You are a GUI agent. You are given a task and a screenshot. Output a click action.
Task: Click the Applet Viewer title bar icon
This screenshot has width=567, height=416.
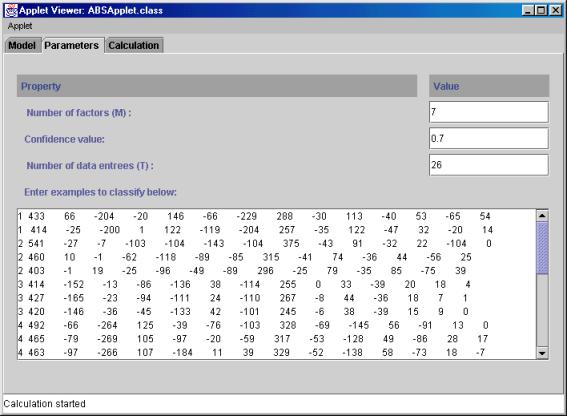click(x=11, y=10)
